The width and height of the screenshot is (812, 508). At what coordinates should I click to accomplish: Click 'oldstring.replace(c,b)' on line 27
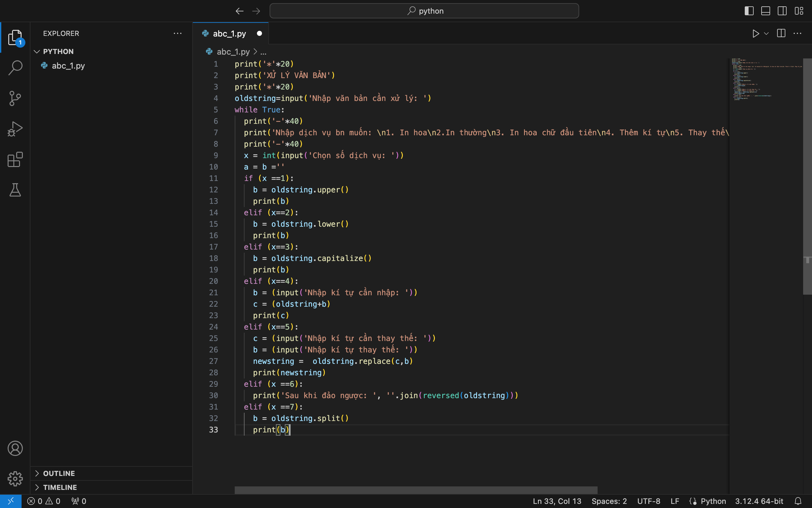(x=362, y=361)
